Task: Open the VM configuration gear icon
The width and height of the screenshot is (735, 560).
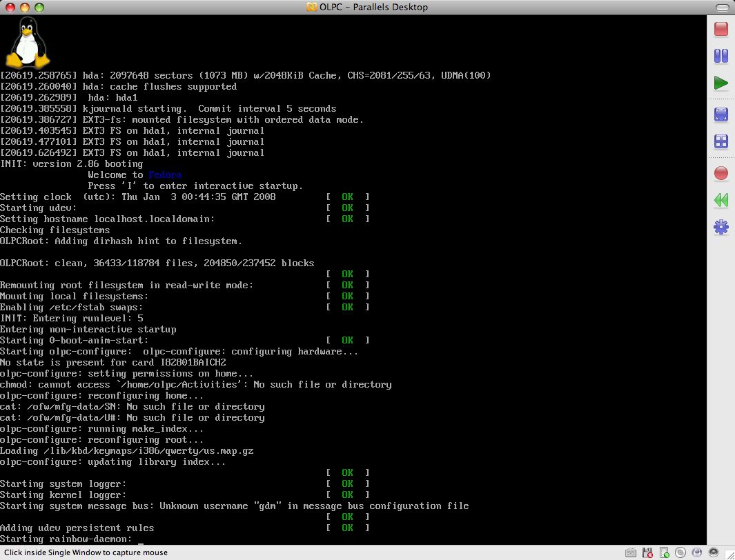Action: coord(721,227)
